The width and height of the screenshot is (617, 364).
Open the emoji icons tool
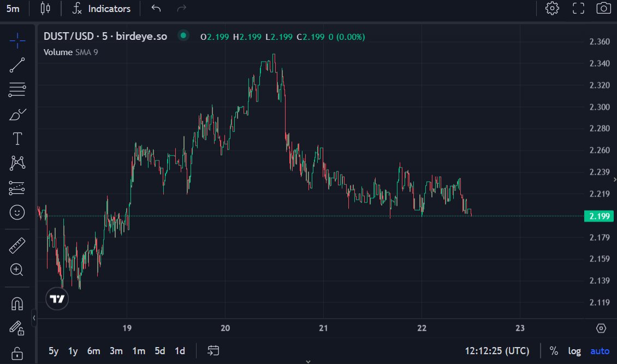pos(17,213)
